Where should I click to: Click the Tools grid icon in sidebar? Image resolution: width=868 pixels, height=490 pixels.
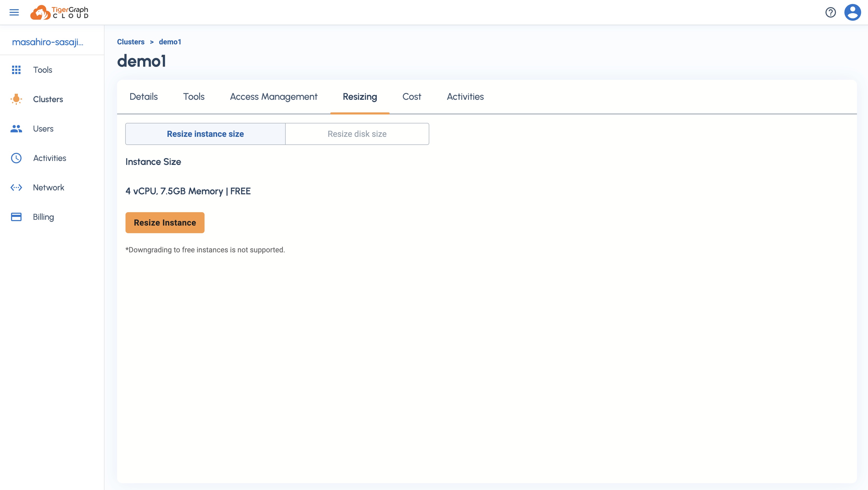click(16, 70)
